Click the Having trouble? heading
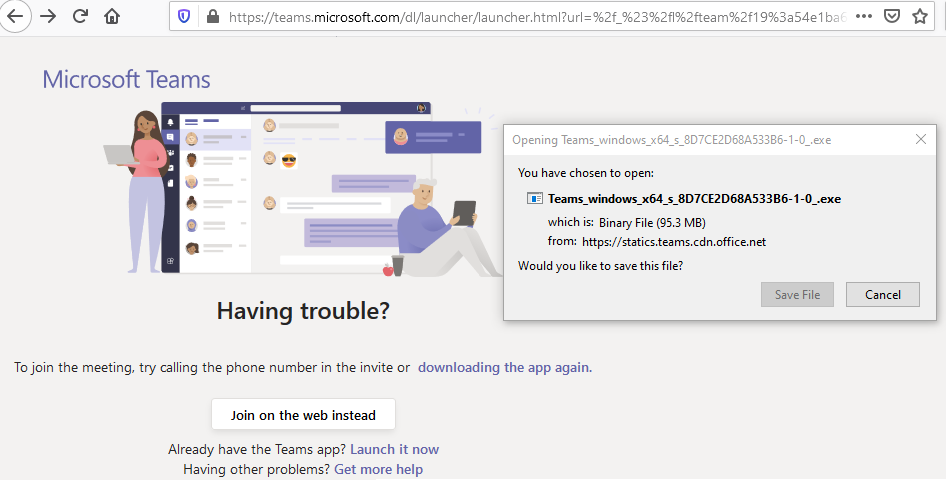 pyautogui.click(x=303, y=311)
